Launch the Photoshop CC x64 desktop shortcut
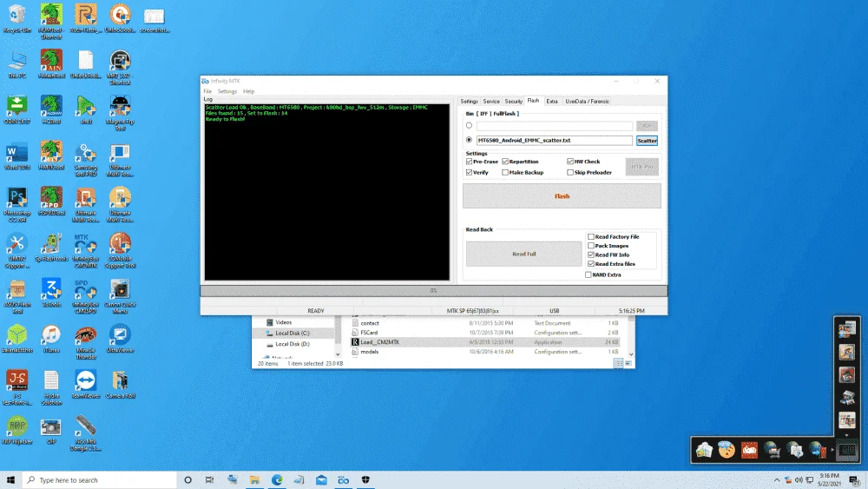This screenshot has height=489, width=868. coord(17,205)
